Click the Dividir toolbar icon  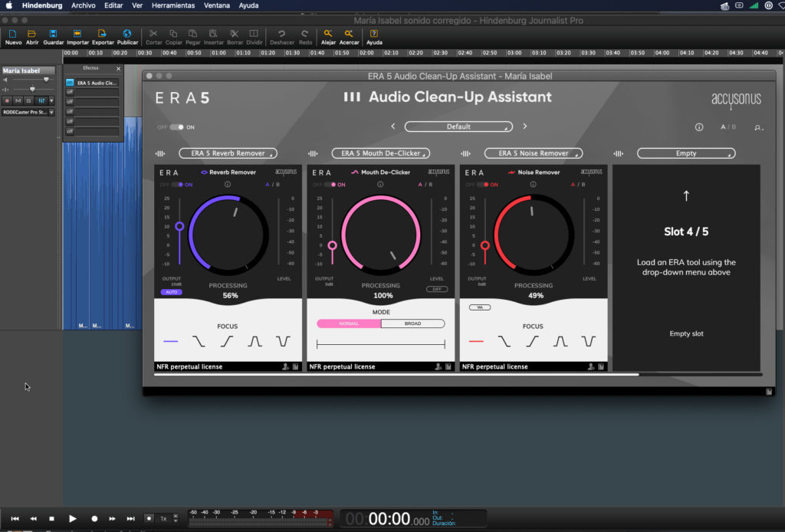coord(254,34)
